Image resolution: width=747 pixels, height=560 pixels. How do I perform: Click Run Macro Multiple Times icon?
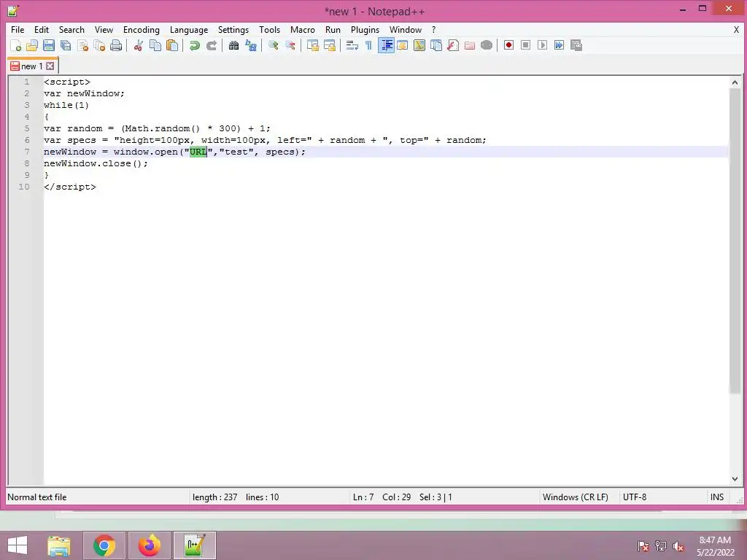click(560, 45)
